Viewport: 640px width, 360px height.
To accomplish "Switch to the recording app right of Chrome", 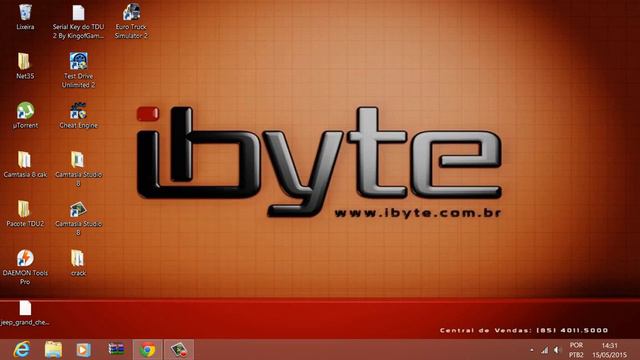I will point(179,350).
